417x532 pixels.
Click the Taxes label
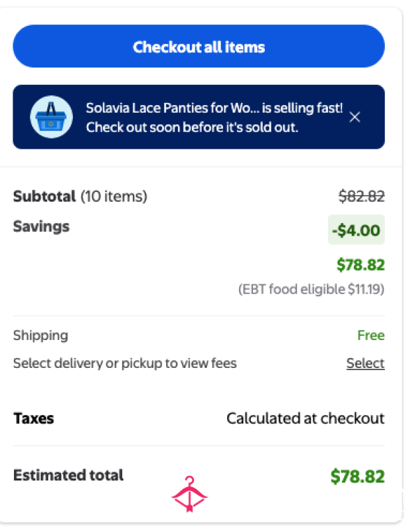[x=33, y=419]
